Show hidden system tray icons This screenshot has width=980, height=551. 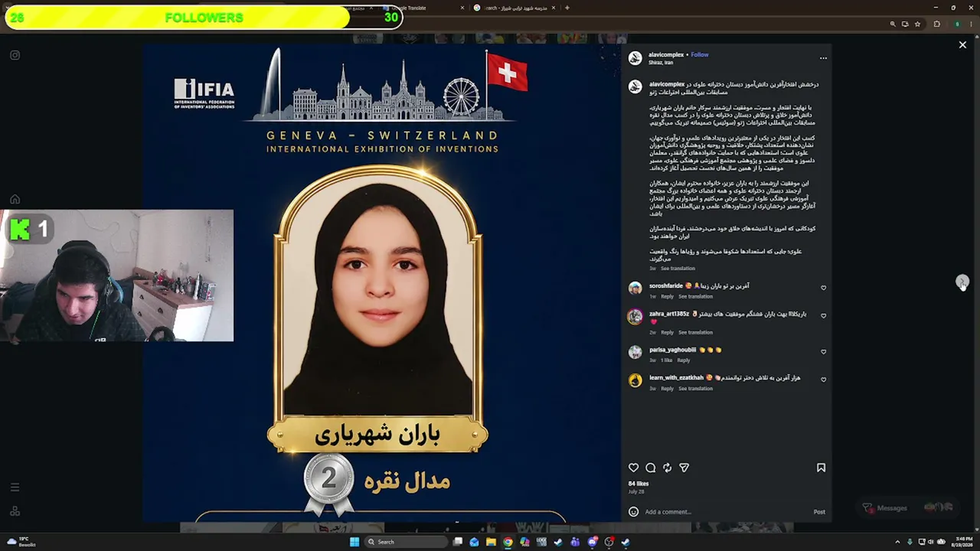[x=897, y=542]
